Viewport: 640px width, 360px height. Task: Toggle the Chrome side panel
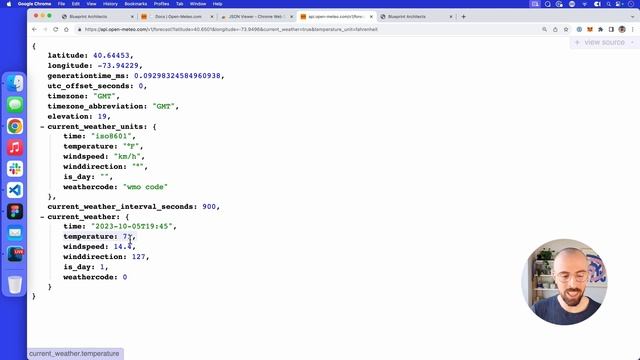pos(611,29)
